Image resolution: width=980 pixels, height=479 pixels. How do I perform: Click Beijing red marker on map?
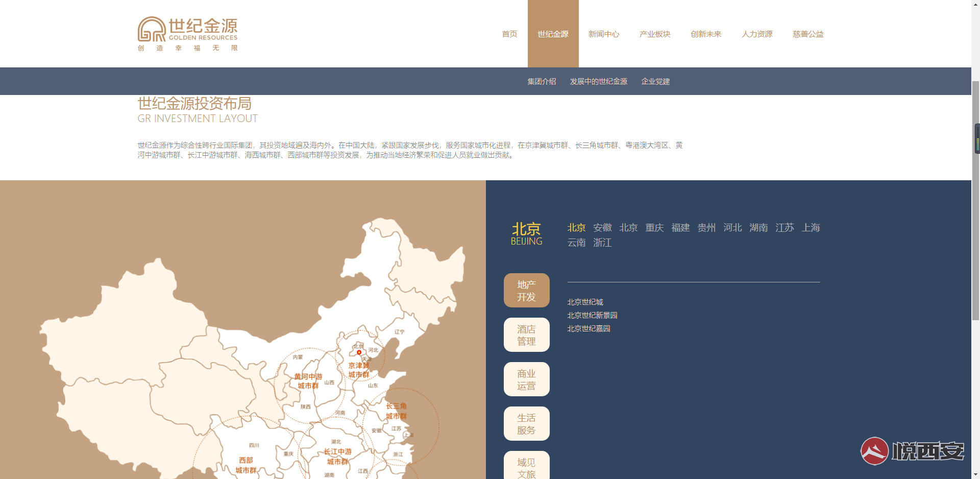click(x=359, y=352)
